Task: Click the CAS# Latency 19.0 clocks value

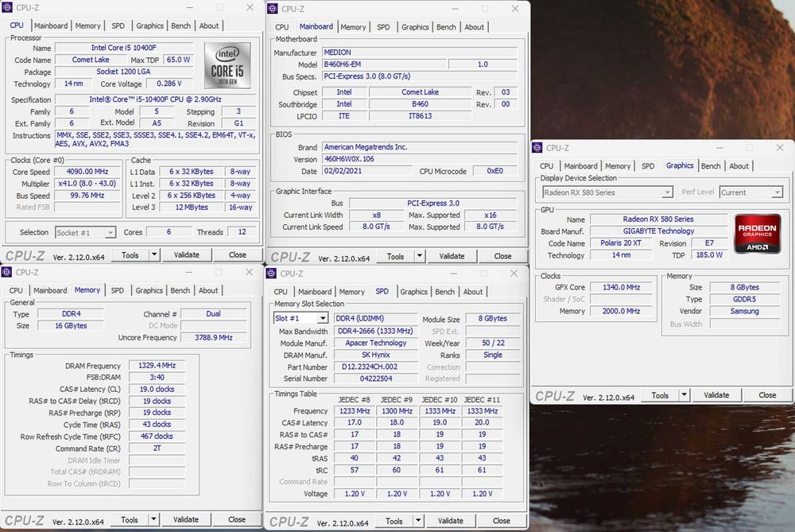Action: click(x=157, y=389)
